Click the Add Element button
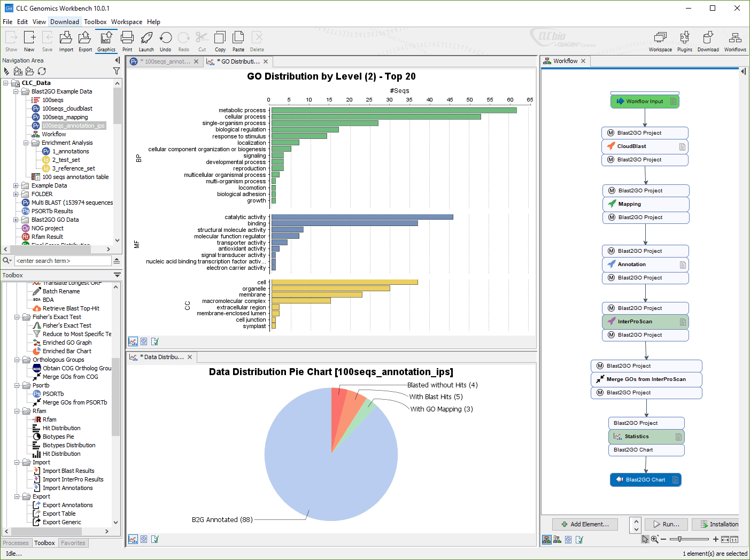The height and width of the screenshot is (560, 750). (585, 524)
